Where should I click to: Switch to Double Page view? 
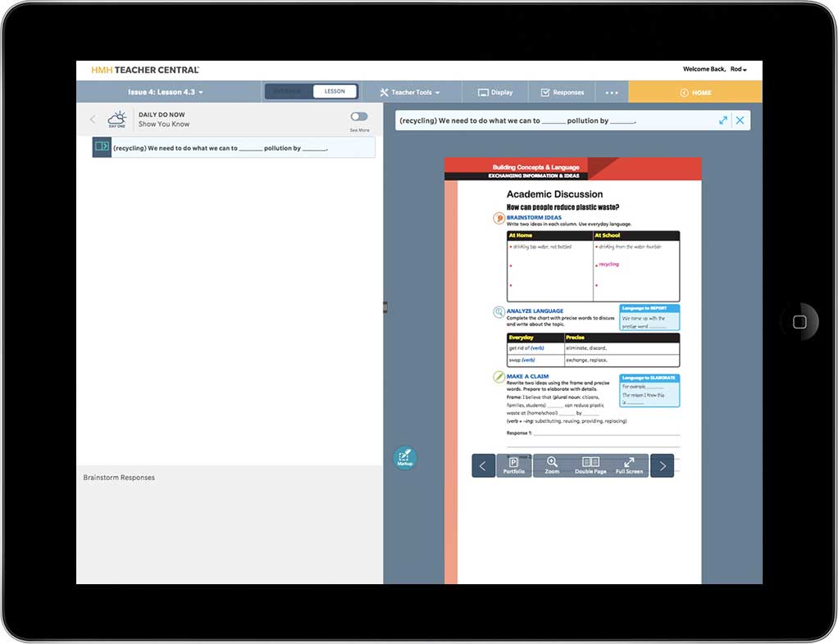click(590, 465)
